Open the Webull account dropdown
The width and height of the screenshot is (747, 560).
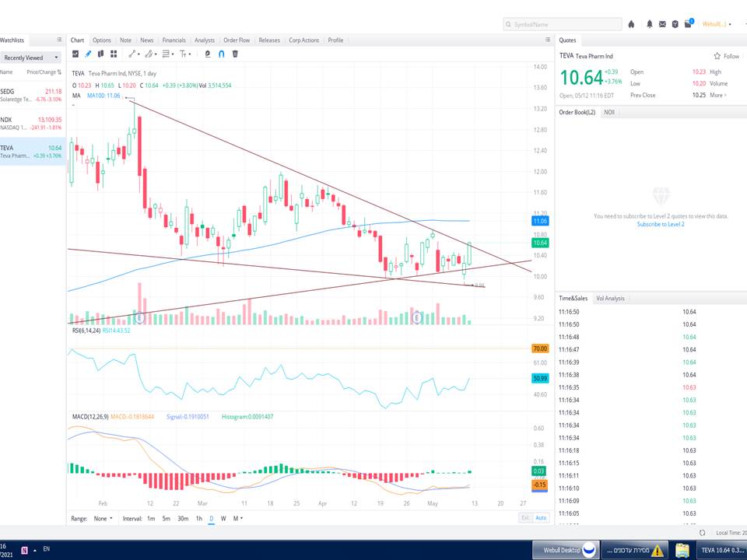(717, 24)
